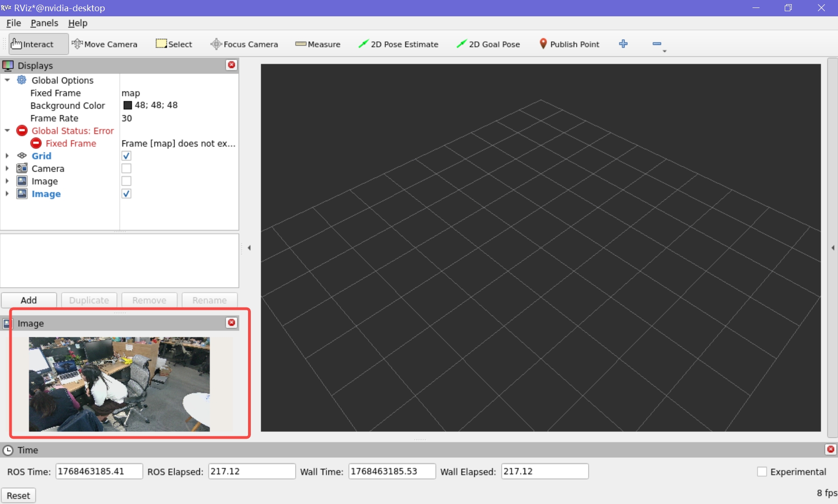Select the 2D Goal Pose tool
838x504 pixels.
(488, 44)
